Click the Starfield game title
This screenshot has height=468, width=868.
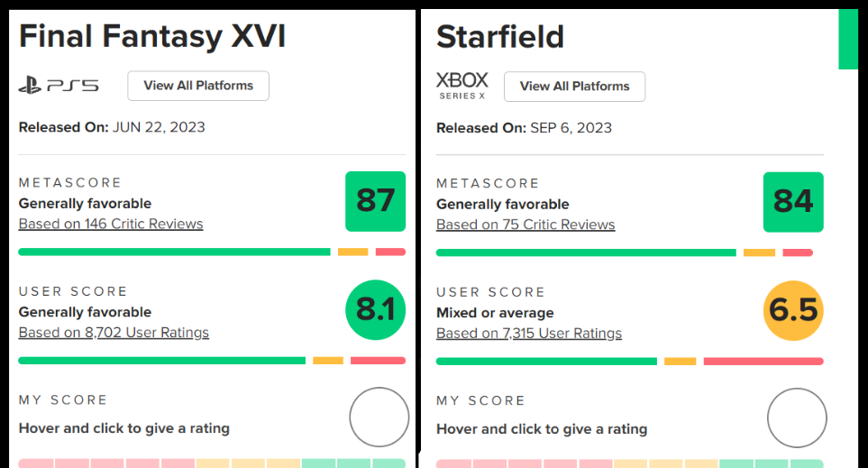500,37
